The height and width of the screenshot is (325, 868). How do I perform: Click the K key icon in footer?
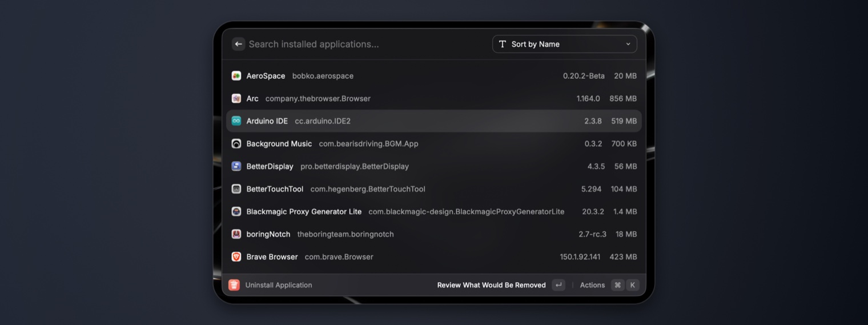633,285
